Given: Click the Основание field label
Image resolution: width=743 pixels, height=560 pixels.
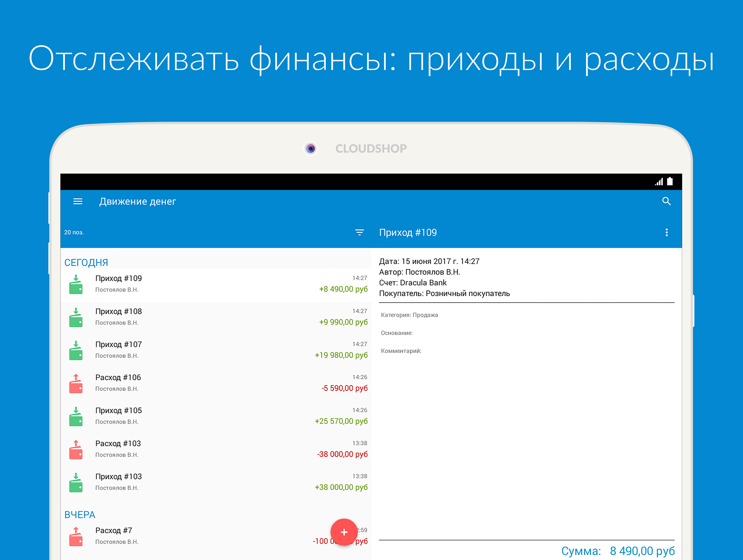Looking at the screenshot, I should [396, 333].
